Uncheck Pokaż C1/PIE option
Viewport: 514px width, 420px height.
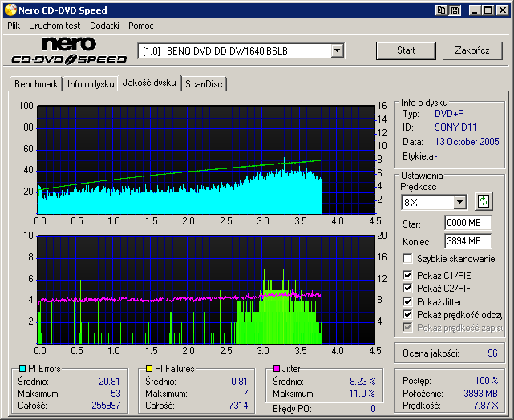(x=407, y=275)
